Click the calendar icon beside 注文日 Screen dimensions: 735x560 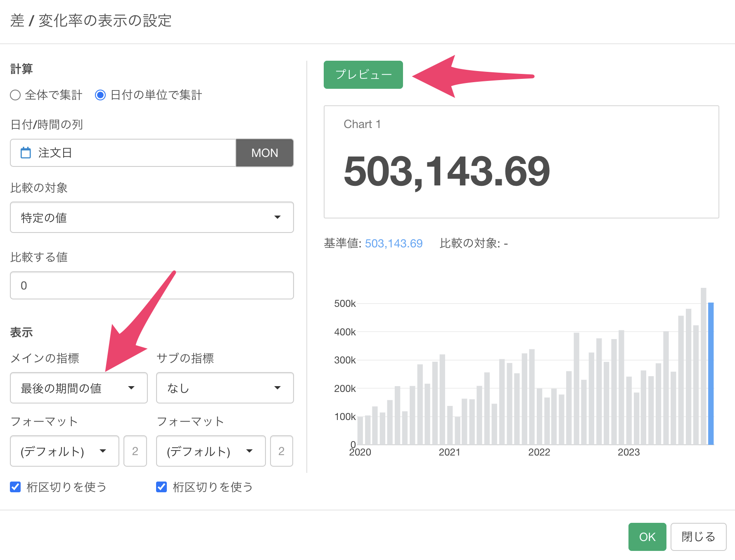(26, 153)
